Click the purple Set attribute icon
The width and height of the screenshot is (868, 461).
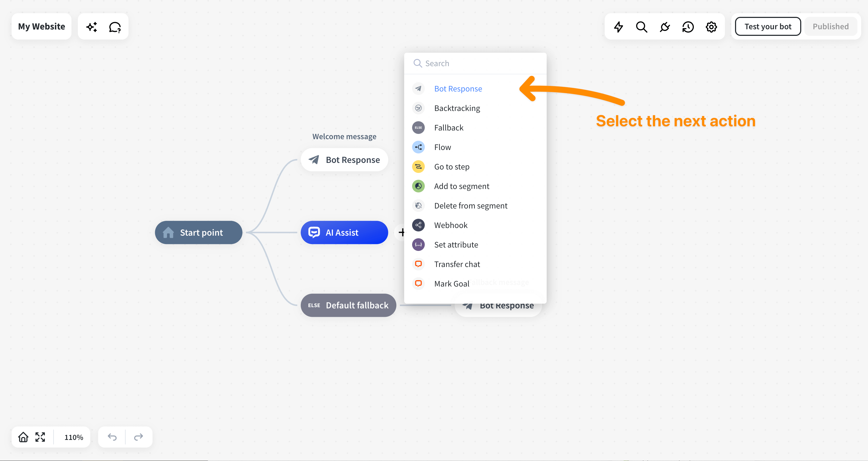418,245
